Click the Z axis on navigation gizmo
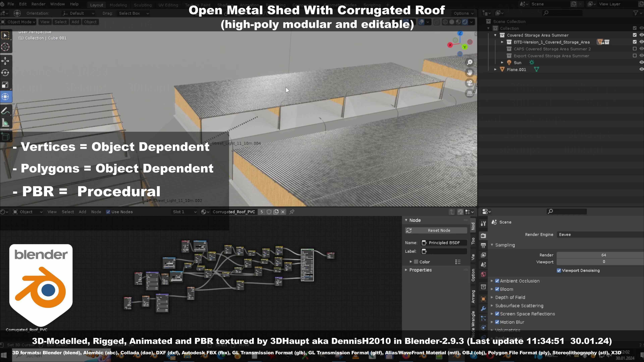 pos(460,33)
